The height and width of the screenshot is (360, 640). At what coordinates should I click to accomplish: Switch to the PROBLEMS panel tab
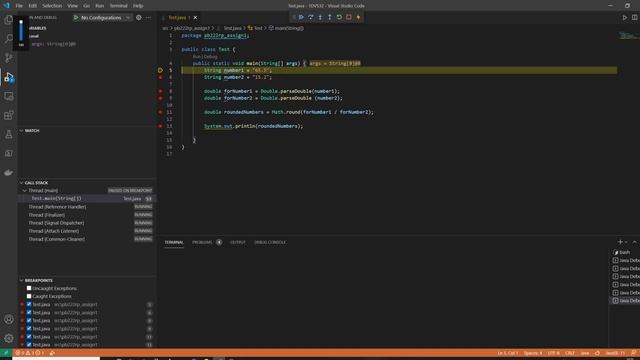pyautogui.click(x=202, y=242)
